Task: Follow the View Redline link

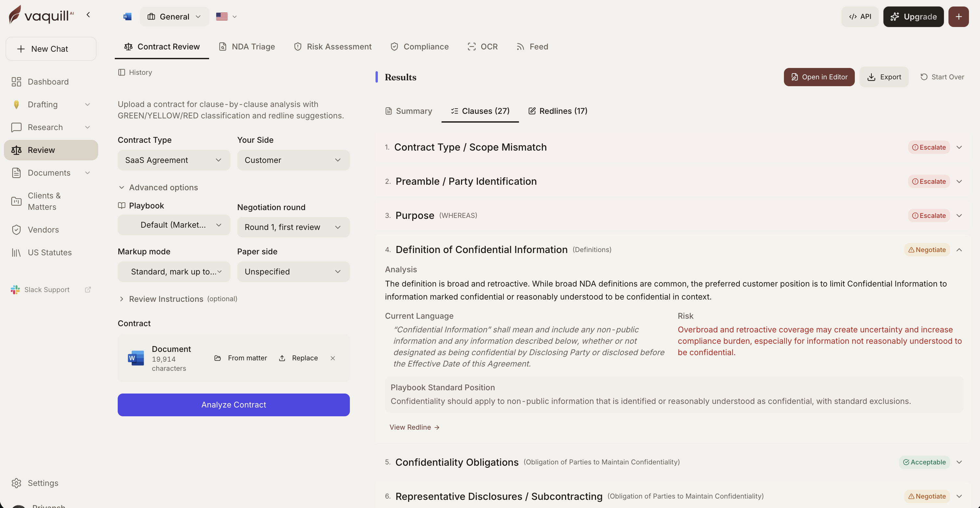Action: (414, 427)
